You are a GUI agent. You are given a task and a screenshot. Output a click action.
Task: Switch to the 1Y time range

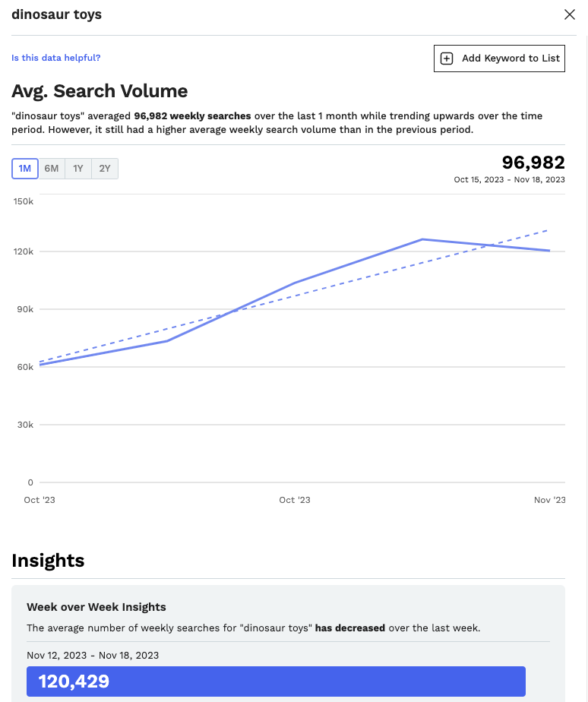78,169
